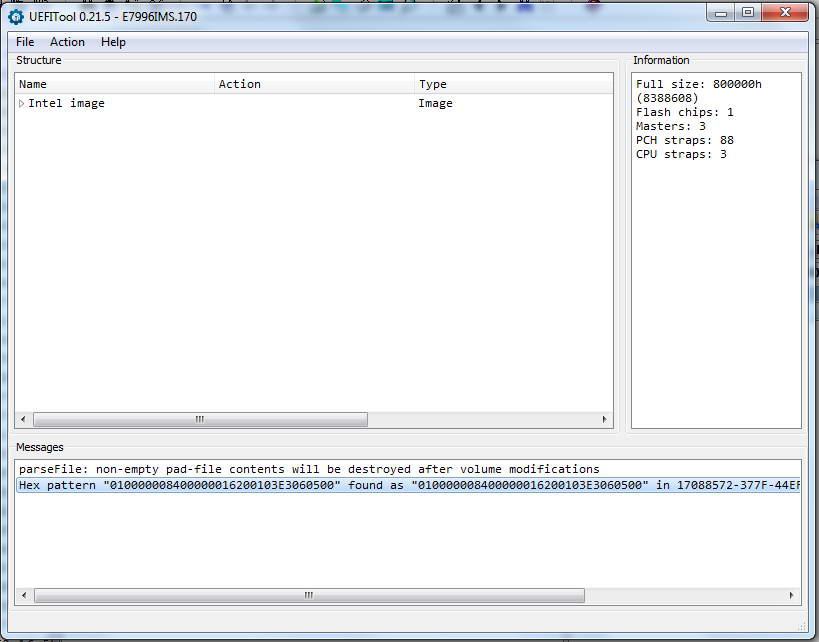Image resolution: width=819 pixels, height=642 pixels.
Task: Open the Action menu
Action: (67, 42)
